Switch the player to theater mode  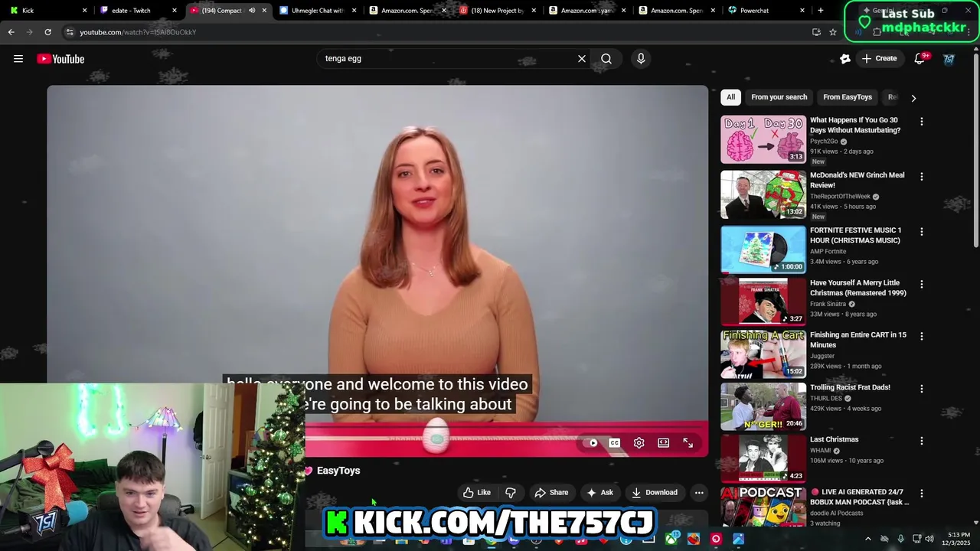pyautogui.click(x=664, y=443)
